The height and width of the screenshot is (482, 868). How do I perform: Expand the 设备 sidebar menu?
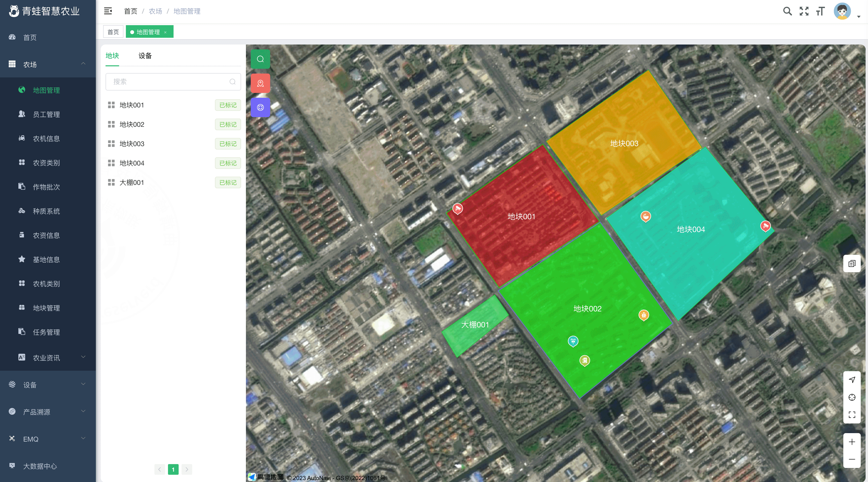48,385
